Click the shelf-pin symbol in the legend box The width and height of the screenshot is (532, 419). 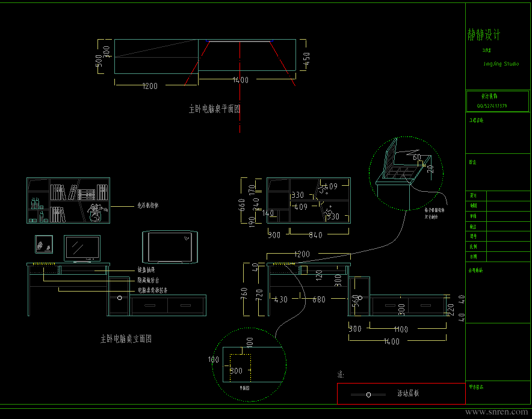(x=368, y=394)
